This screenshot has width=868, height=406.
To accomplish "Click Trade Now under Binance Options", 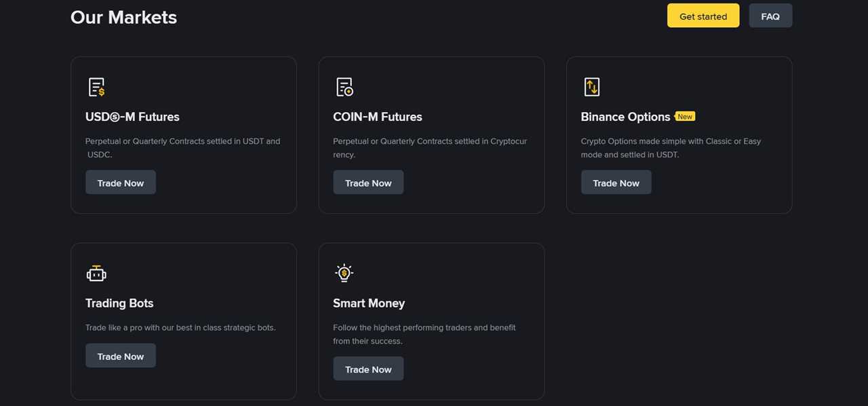I will [616, 183].
